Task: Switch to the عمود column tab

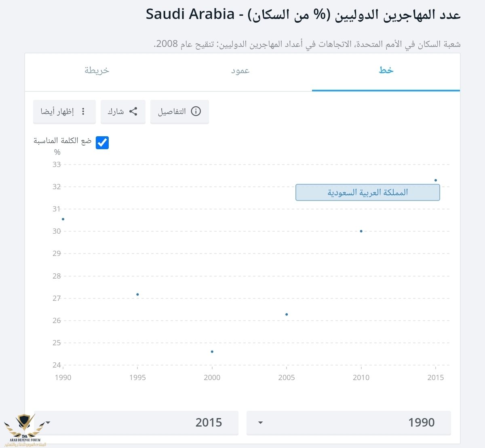Action: point(240,70)
